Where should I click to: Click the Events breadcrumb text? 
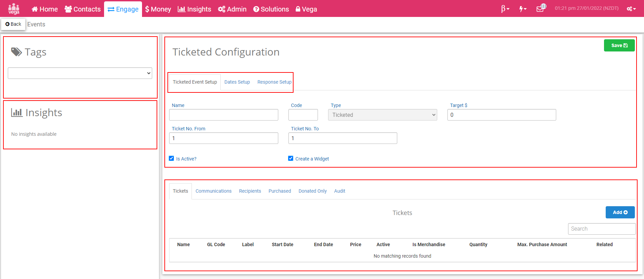[36, 24]
